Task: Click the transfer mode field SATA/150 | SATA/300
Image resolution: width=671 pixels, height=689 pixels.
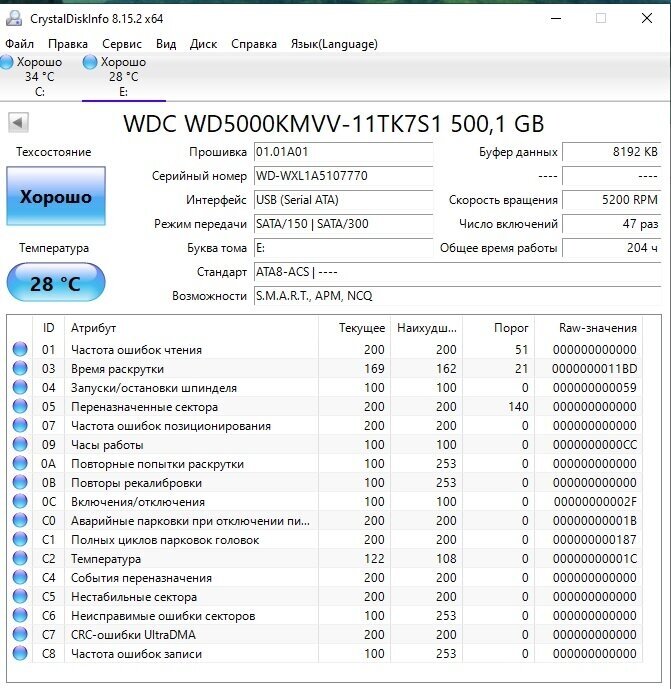Action: [344, 224]
